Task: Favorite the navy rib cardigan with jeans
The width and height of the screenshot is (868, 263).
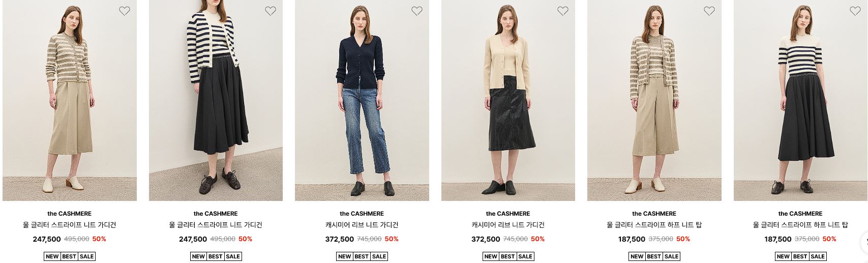Action: 416,11
